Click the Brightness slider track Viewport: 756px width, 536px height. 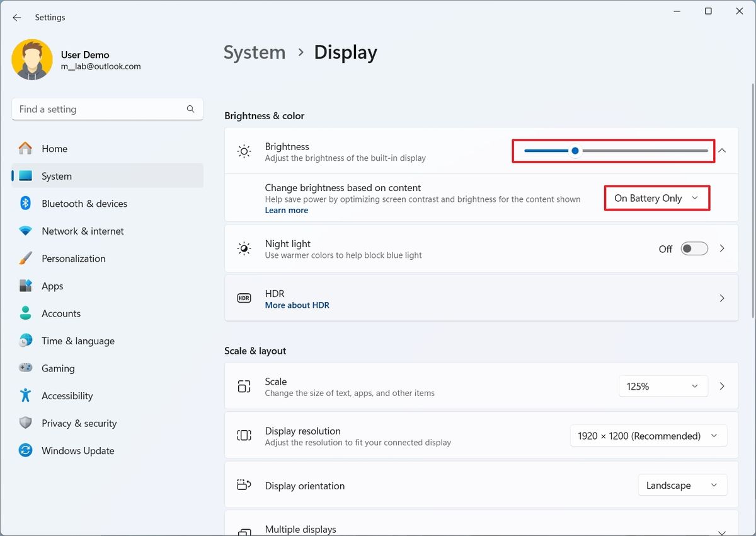616,151
